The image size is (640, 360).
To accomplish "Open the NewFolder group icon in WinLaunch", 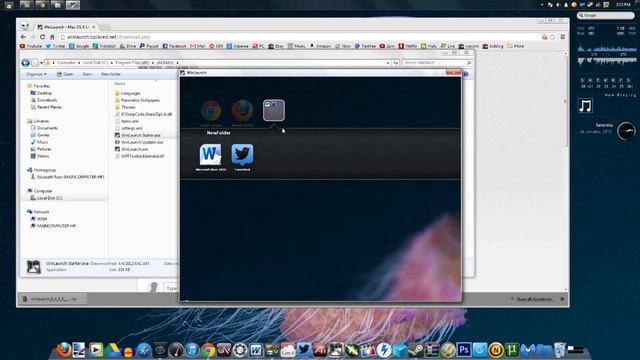I will 274,110.
